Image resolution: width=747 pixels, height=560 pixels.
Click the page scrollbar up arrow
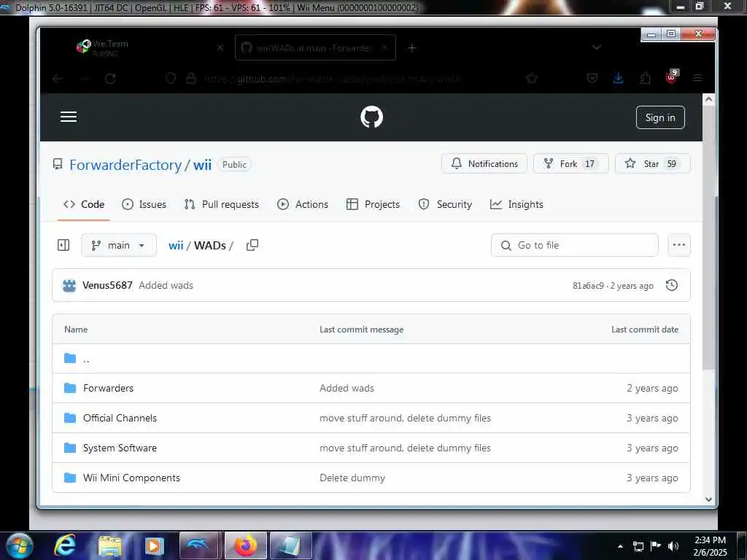coord(708,99)
